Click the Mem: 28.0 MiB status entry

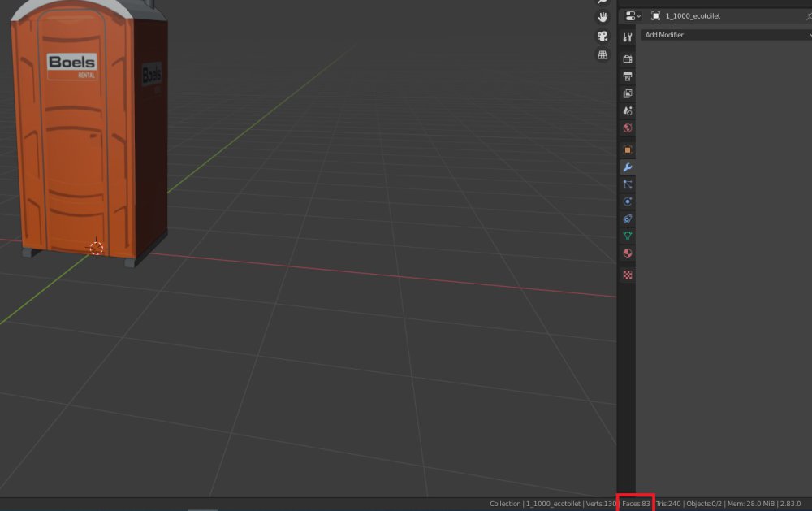tap(751, 504)
